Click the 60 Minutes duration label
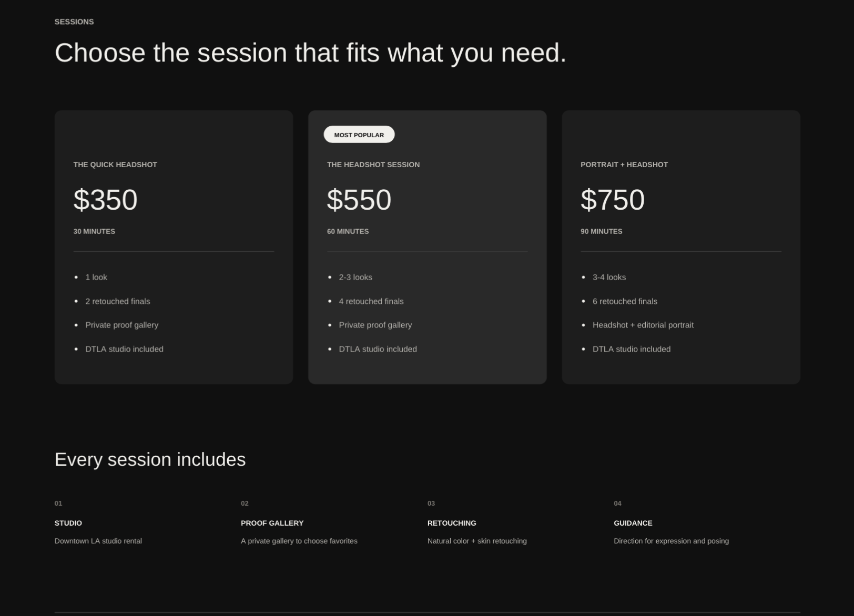The width and height of the screenshot is (854, 616). pos(348,231)
